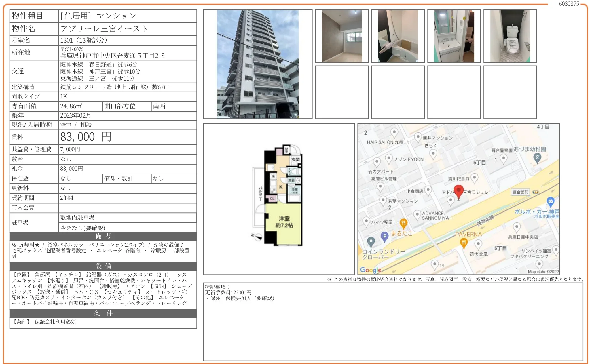Open the building exterior photo
Image resolution: width=592 pixels, height=364 pixels.
(257, 64)
